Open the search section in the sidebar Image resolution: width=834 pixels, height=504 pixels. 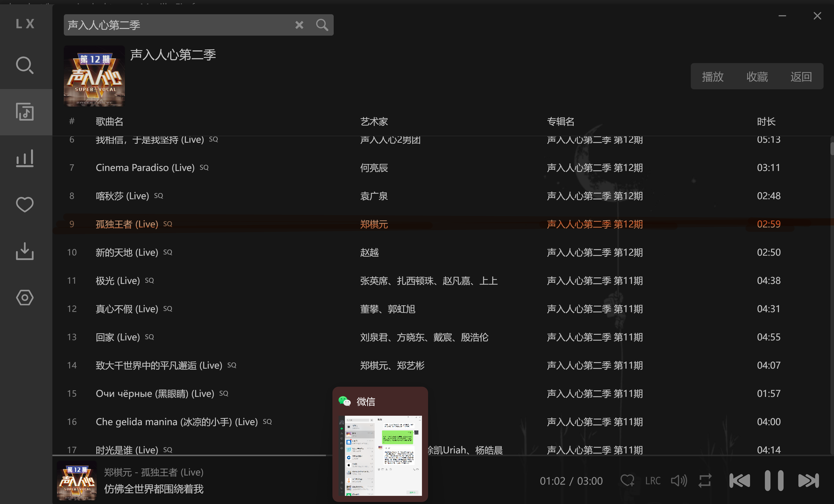25,65
